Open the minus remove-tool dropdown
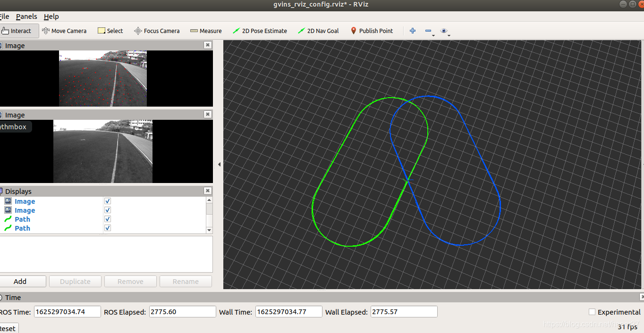This screenshot has height=333, width=644. coord(429,31)
